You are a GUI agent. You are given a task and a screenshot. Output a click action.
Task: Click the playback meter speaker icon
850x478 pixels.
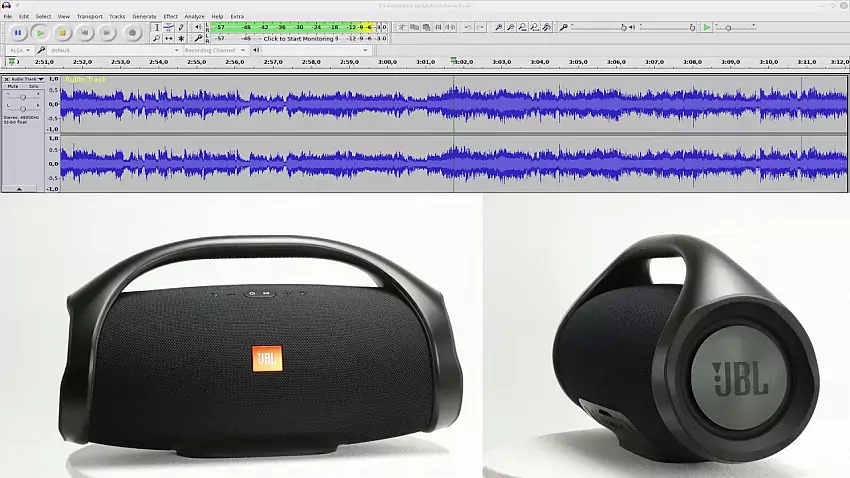pos(198,27)
